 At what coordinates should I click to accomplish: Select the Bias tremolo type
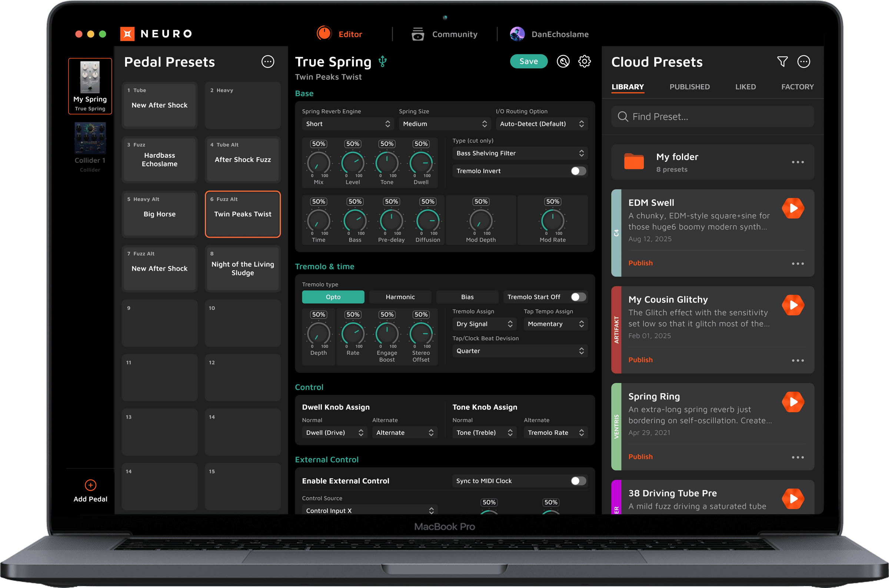[x=467, y=297]
